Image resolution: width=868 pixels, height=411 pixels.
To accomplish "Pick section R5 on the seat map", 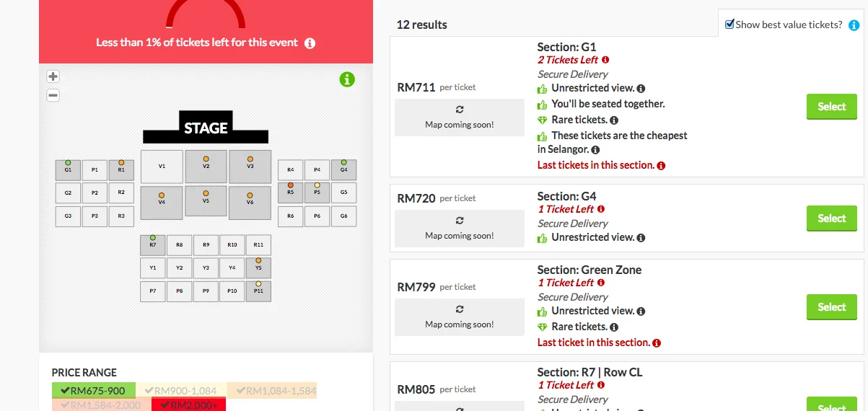I will coord(290,193).
